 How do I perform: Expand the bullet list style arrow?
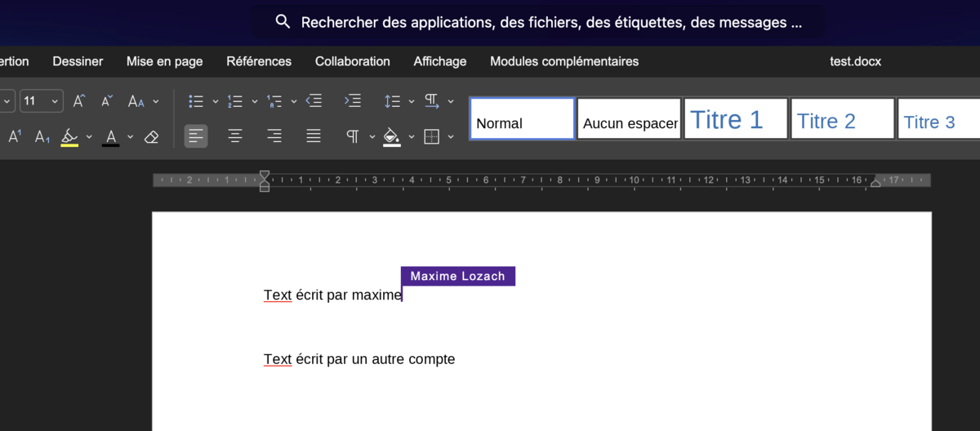[216, 101]
